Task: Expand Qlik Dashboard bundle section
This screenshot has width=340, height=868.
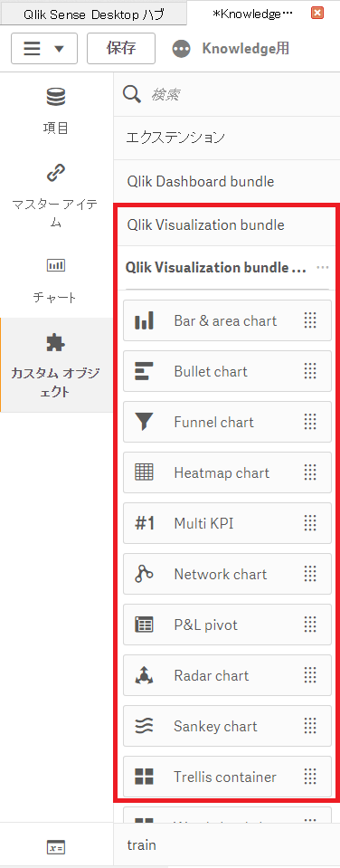Action: [x=227, y=181]
